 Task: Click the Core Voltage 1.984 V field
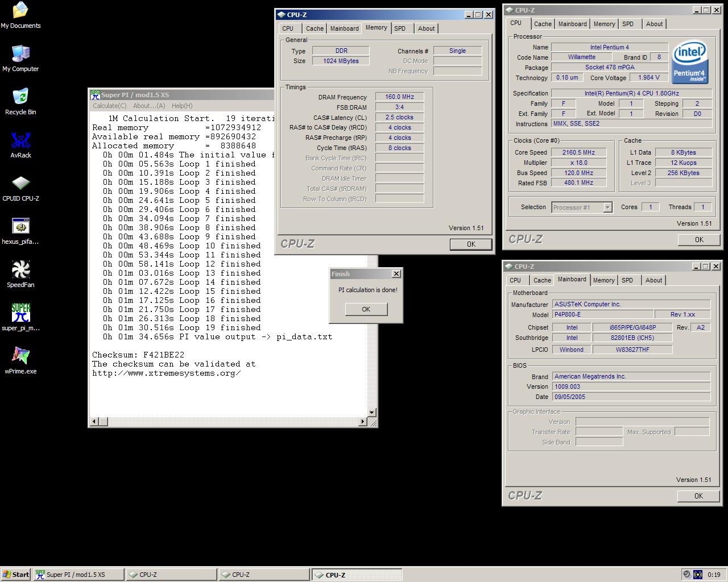[649, 78]
